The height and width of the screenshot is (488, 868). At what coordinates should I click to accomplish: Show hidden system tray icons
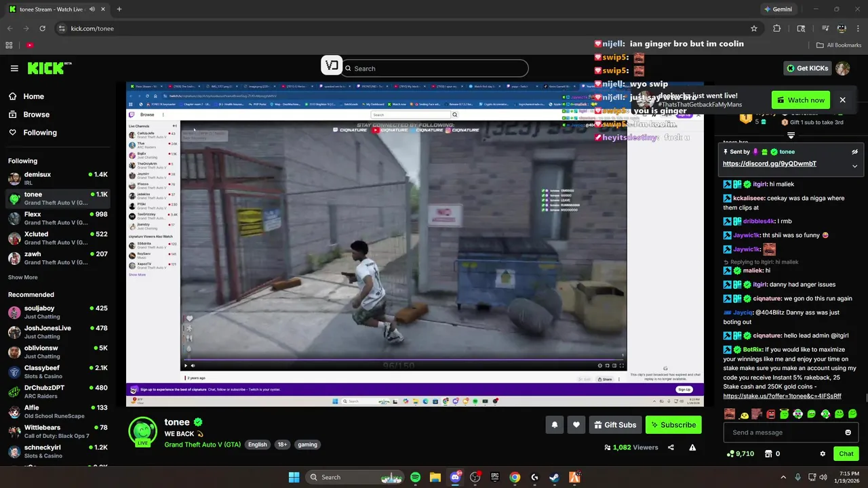pos(783,477)
